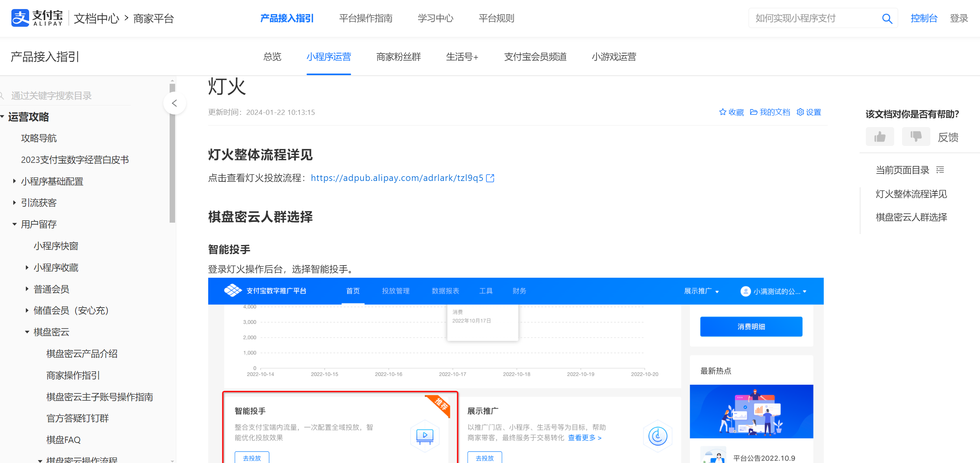Expand the 小程序基础配置 tree node
Image resolution: width=980 pixels, height=463 pixels.
pyautogui.click(x=14, y=181)
